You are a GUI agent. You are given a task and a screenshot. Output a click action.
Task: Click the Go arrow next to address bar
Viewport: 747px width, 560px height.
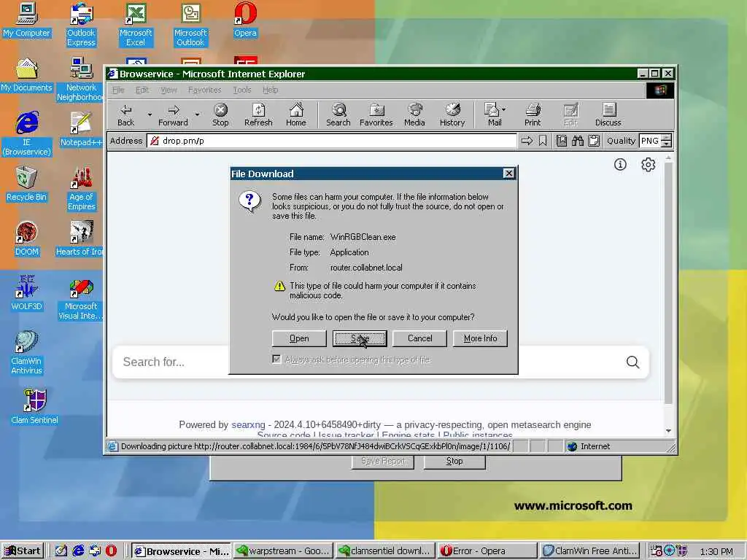click(527, 141)
